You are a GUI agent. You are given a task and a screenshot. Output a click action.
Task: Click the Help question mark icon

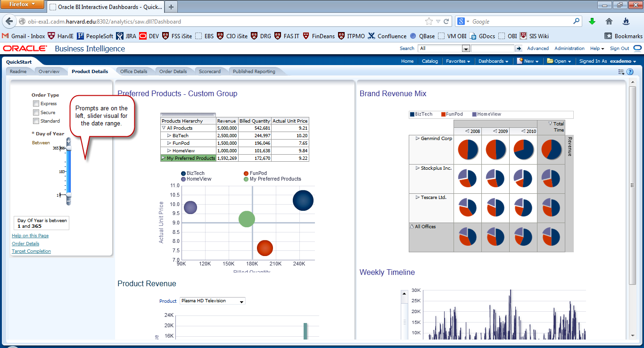[x=630, y=72]
